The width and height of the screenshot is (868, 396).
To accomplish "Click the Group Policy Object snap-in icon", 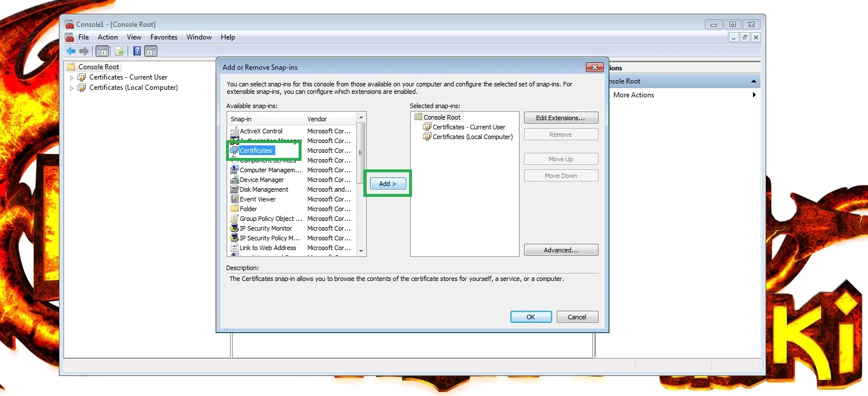I will click(235, 219).
